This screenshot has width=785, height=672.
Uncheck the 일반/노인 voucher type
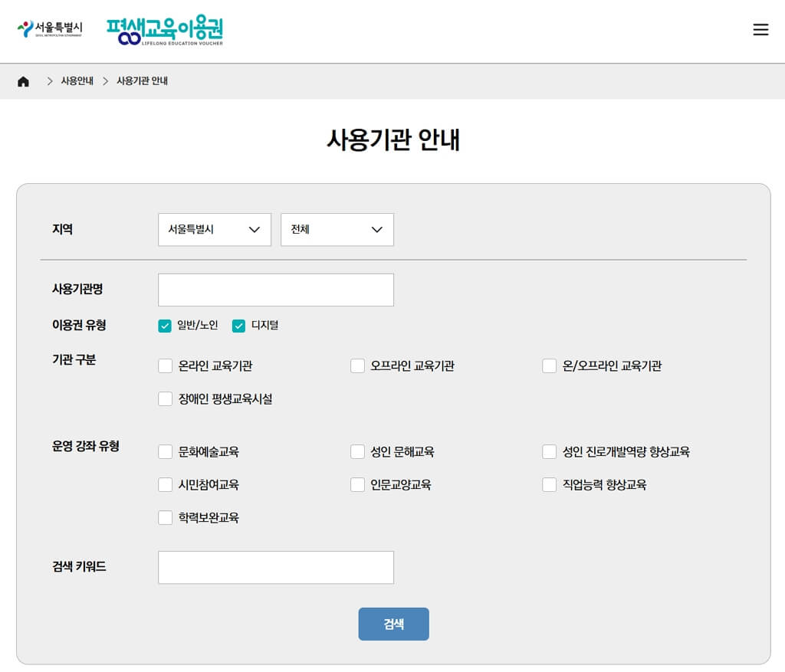165,326
